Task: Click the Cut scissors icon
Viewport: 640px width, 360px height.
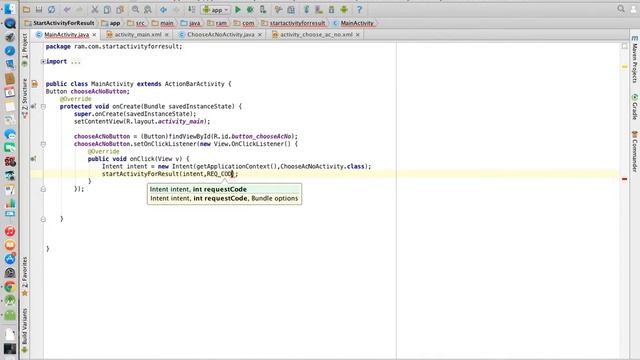Action: coord(95,9)
